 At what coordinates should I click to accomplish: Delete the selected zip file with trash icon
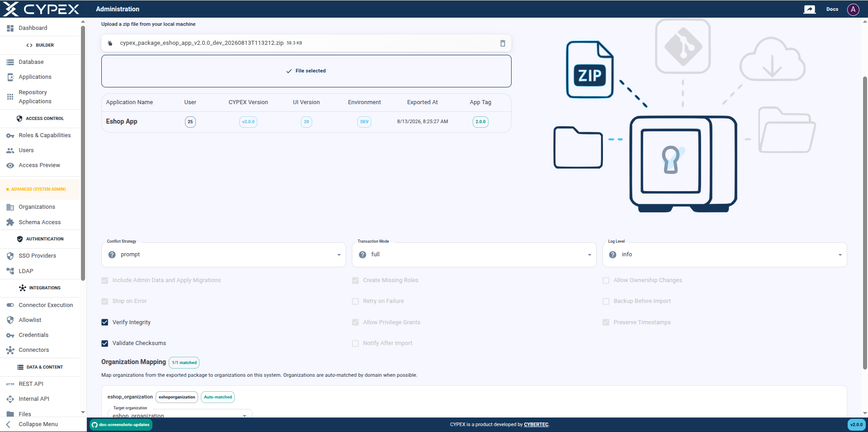point(503,43)
